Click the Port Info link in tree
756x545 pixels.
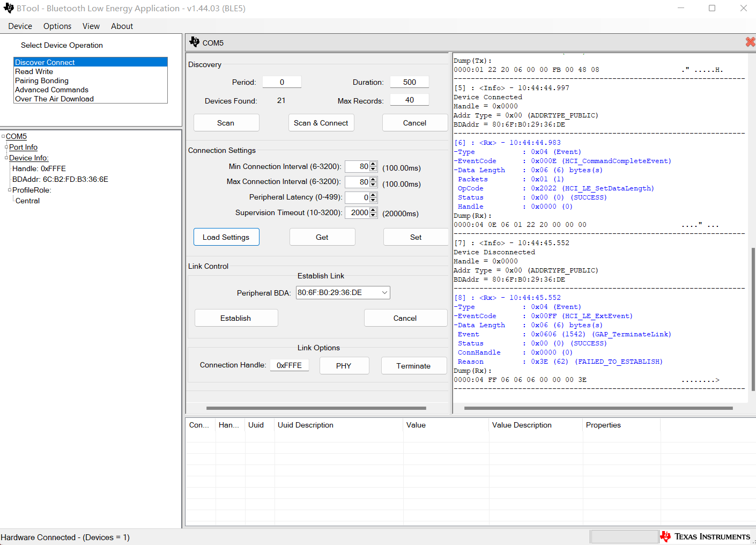click(x=23, y=147)
